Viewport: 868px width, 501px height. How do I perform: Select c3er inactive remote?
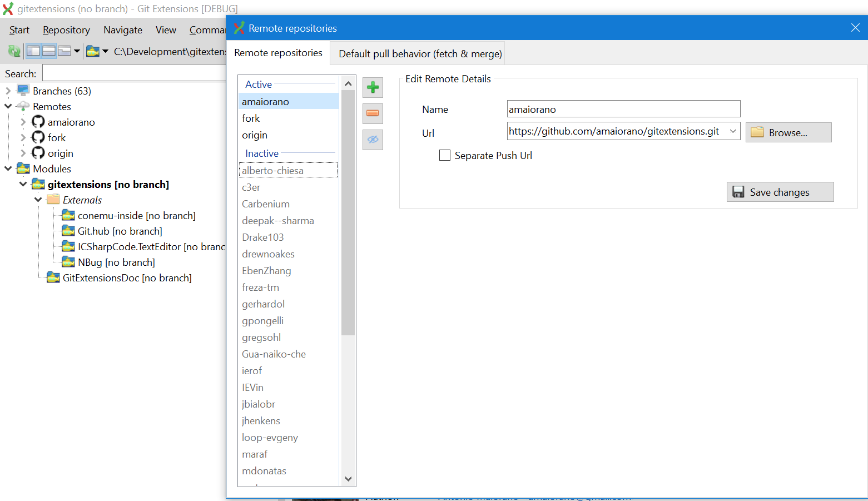(x=289, y=187)
